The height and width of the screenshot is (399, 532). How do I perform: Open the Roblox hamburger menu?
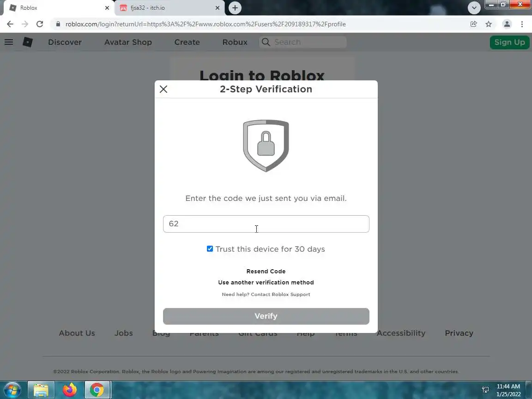point(9,42)
